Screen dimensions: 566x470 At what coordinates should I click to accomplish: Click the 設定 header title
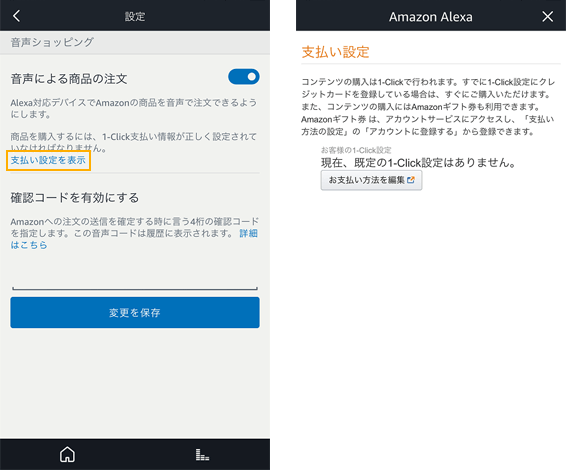(x=135, y=17)
